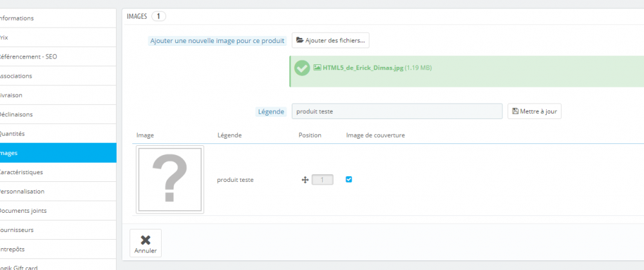Click the Légende field label

point(271,112)
